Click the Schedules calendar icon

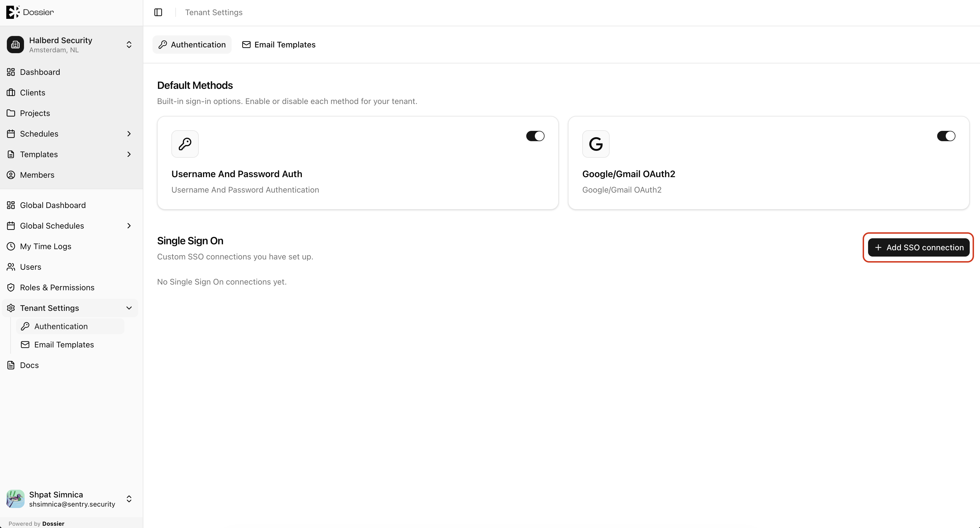pos(11,134)
